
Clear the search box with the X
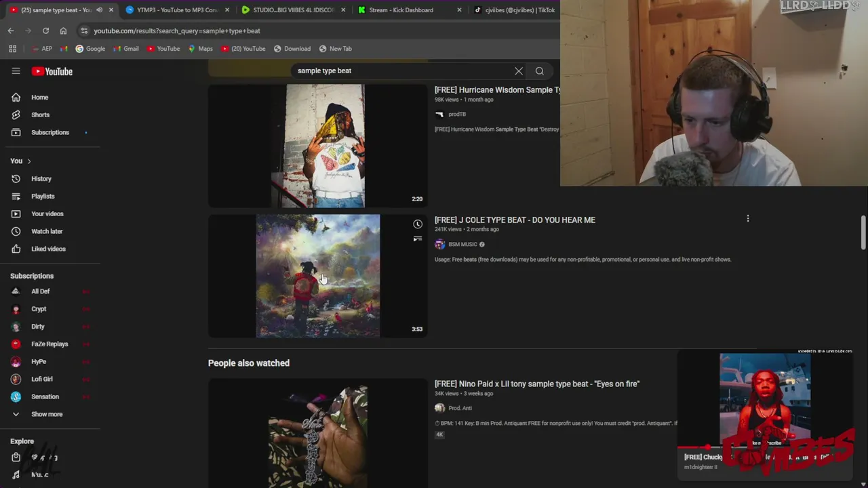pos(519,70)
